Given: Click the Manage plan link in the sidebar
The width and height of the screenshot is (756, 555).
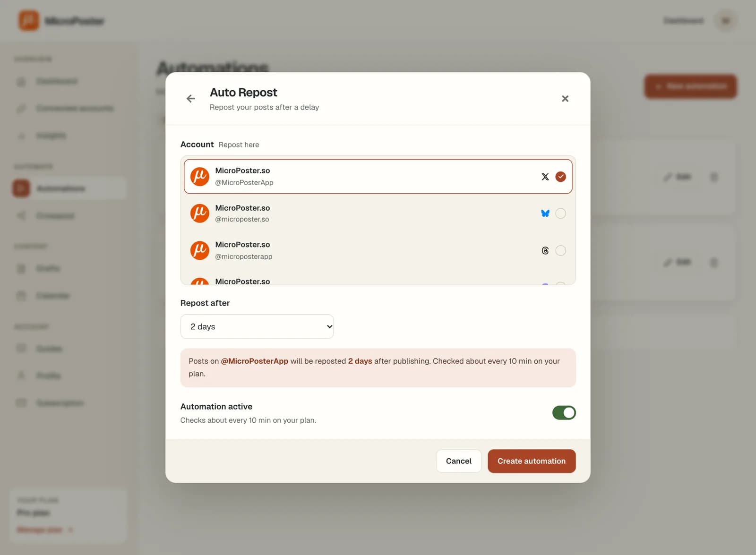Looking at the screenshot, I should coord(44,530).
